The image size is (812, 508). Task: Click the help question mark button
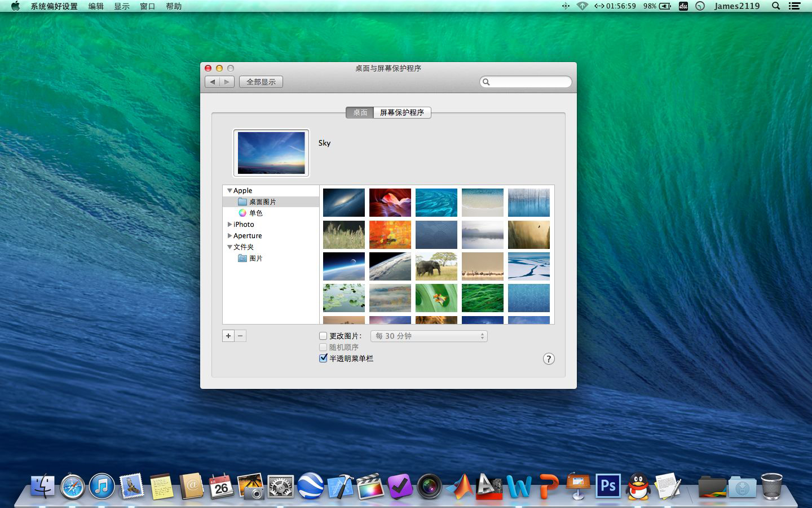[x=549, y=359]
